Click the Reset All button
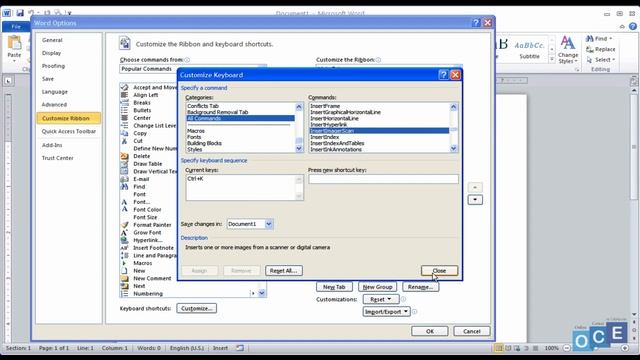640x360 pixels. [x=284, y=271]
